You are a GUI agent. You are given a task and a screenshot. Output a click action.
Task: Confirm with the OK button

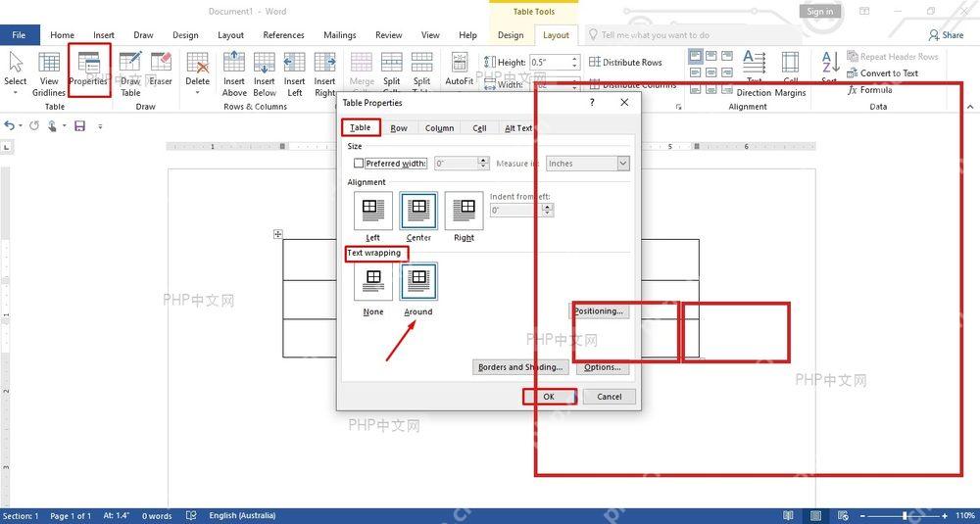click(549, 397)
